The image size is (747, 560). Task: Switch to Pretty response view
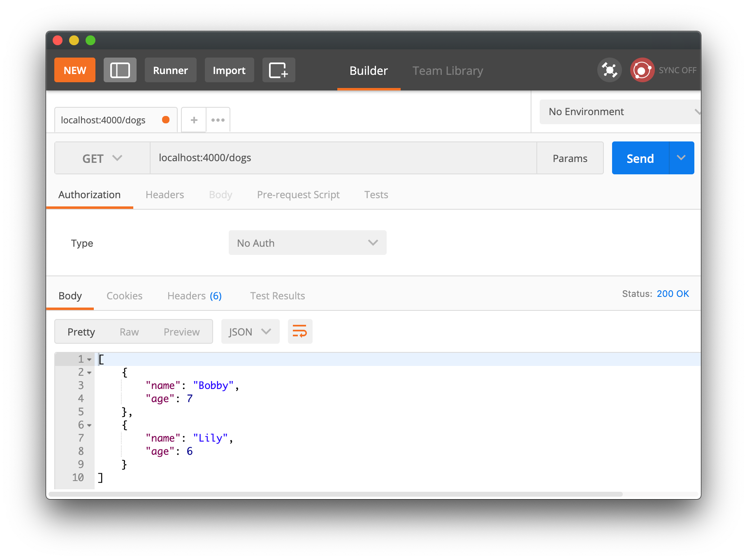point(81,332)
